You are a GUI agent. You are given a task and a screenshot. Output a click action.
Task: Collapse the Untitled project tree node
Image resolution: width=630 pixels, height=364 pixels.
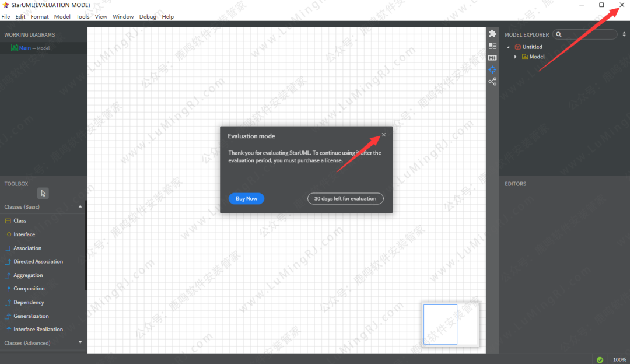508,47
